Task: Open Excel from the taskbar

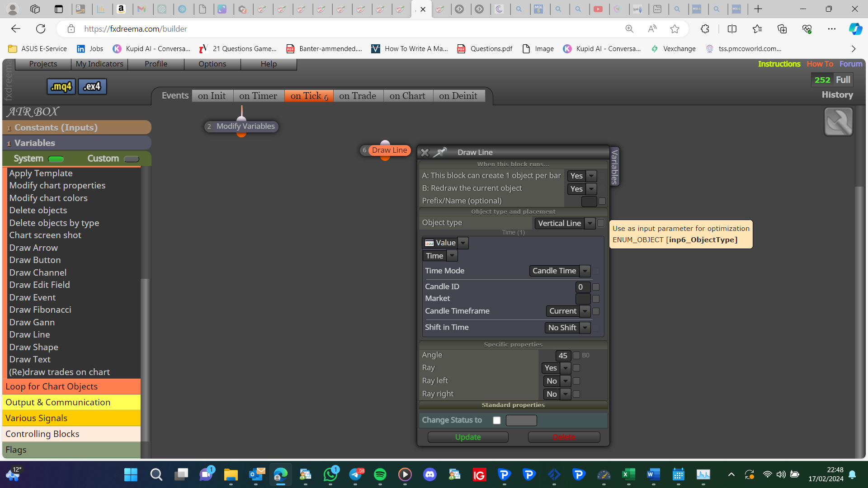Action: pos(628,474)
